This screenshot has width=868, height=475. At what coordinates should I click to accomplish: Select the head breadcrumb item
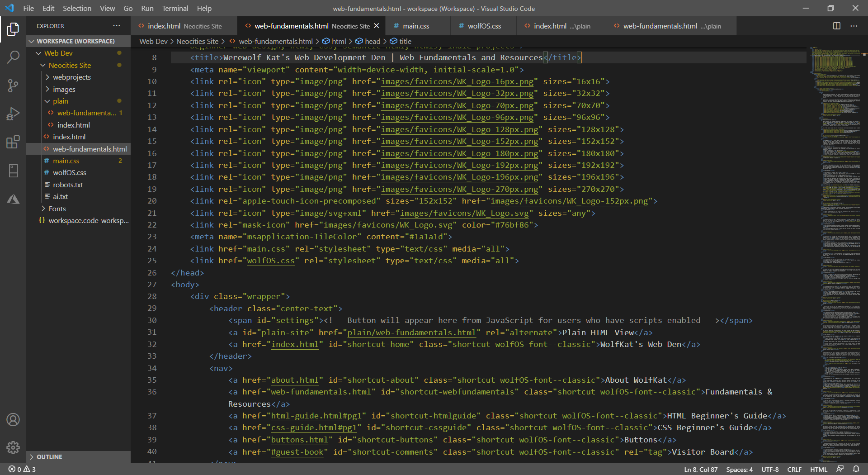372,41
